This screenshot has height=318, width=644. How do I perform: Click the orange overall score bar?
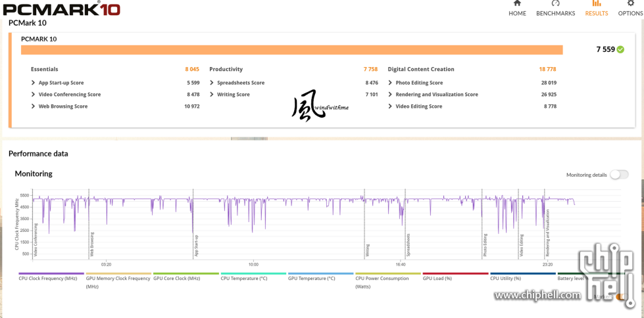(291, 50)
